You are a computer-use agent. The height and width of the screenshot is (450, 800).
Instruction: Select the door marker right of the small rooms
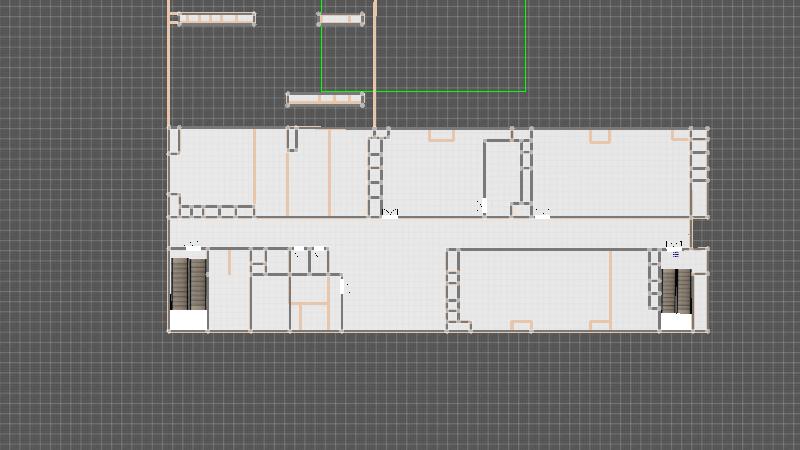346,287
